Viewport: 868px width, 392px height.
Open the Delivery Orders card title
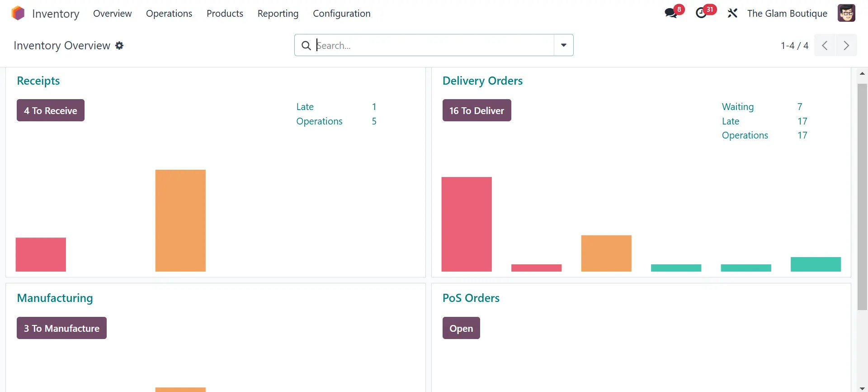pos(482,81)
